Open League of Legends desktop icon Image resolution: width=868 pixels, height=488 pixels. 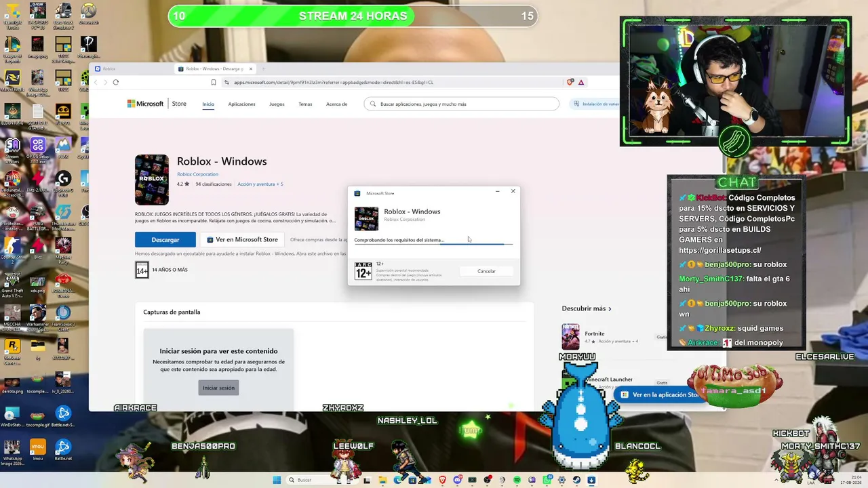tap(12, 49)
